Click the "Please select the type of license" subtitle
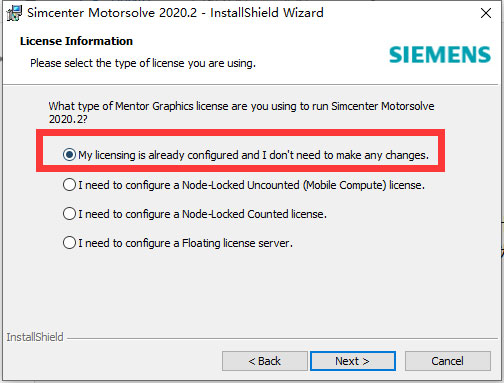 pyautogui.click(x=143, y=63)
